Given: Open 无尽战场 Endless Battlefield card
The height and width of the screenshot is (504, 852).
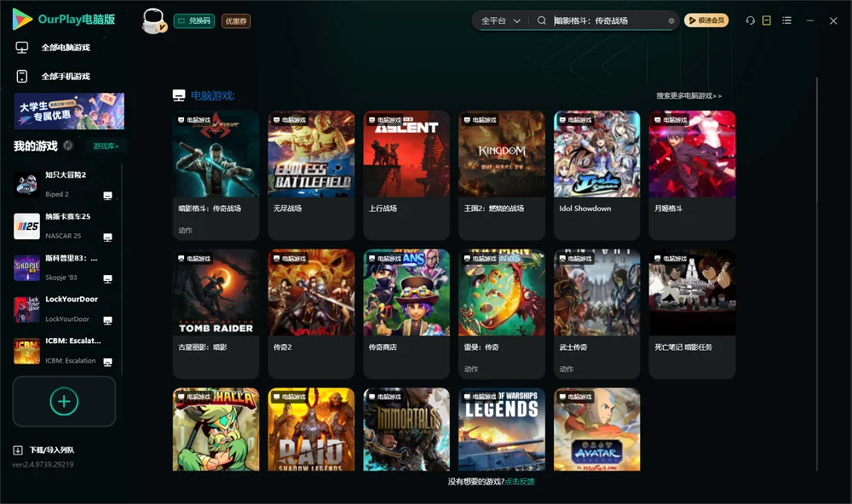Looking at the screenshot, I should (x=311, y=175).
